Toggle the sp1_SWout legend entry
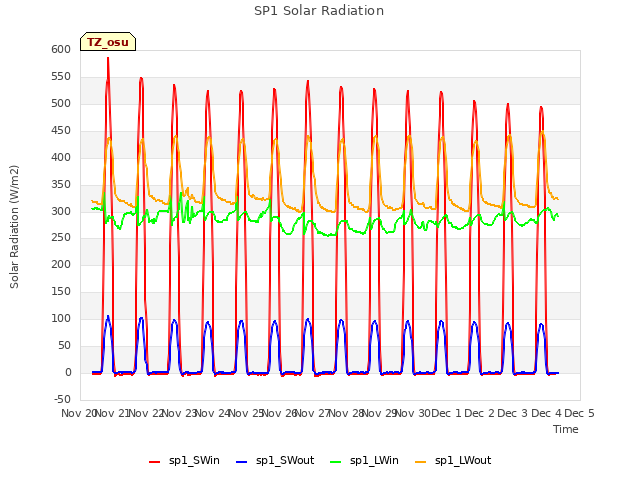 click(x=275, y=461)
